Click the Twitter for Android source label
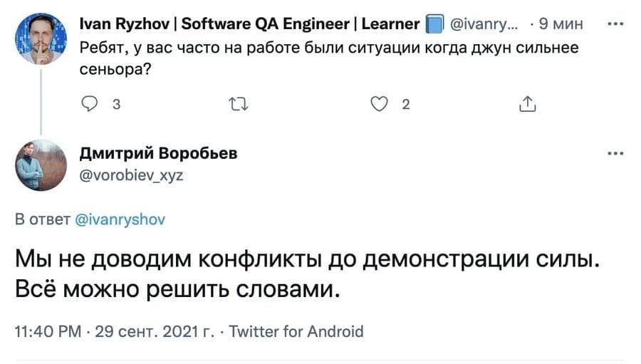The width and height of the screenshot is (641, 364). click(x=297, y=331)
